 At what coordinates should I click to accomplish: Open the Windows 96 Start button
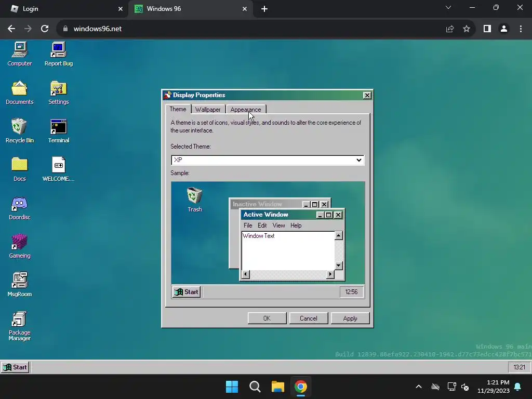15,367
